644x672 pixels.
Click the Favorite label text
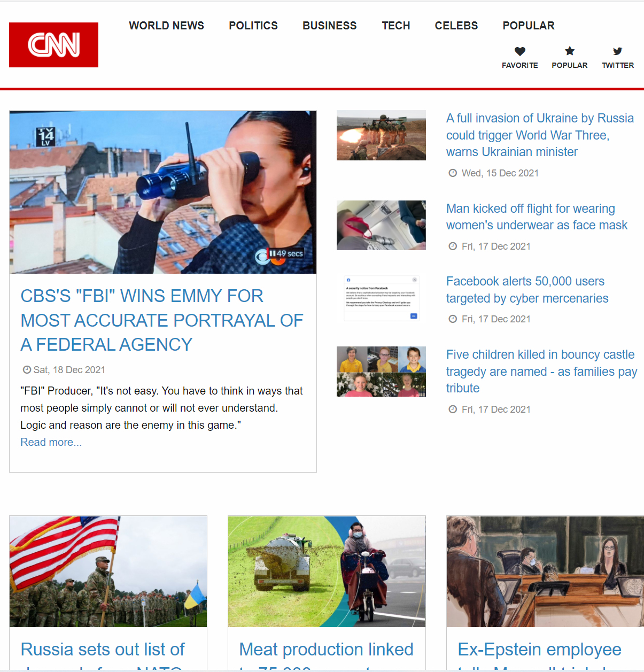[520, 65]
